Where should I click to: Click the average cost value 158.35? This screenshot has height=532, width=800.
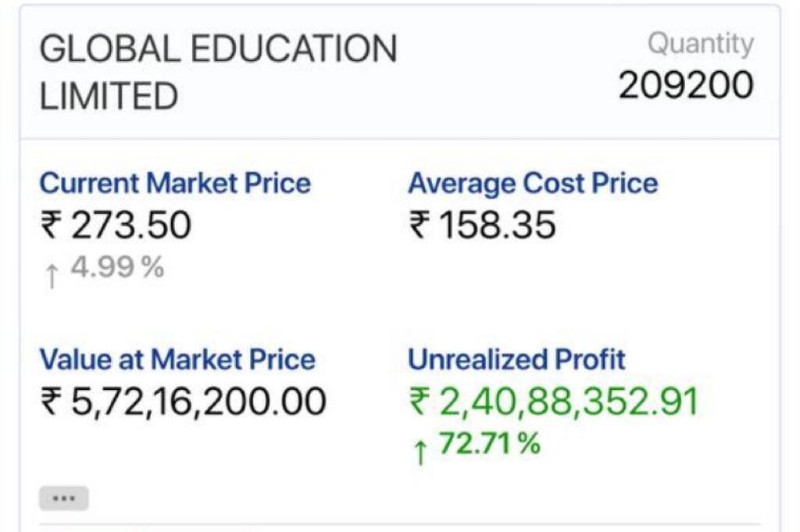tap(498, 226)
